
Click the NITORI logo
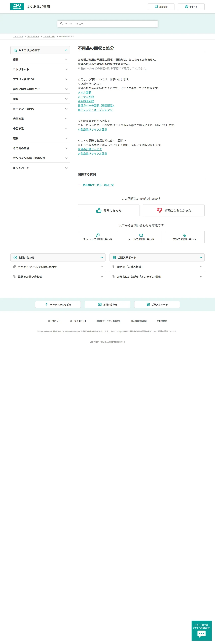(x=17, y=7)
